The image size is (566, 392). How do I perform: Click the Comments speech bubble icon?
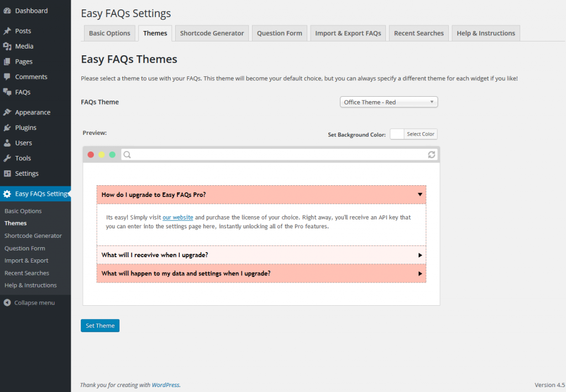(x=7, y=77)
